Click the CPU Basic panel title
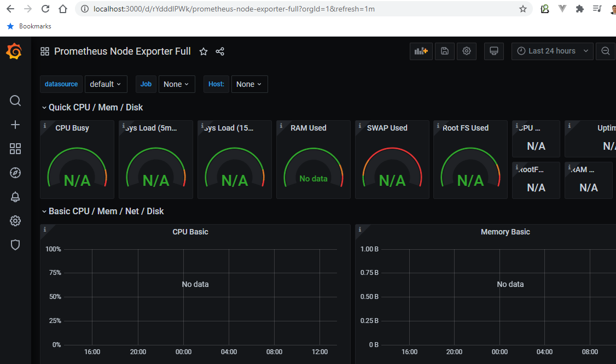 (x=190, y=232)
